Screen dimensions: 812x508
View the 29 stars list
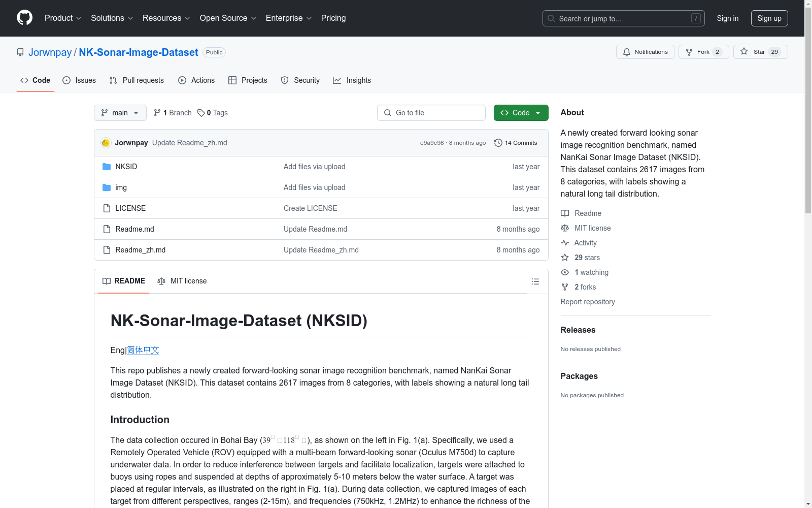(581, 258)
